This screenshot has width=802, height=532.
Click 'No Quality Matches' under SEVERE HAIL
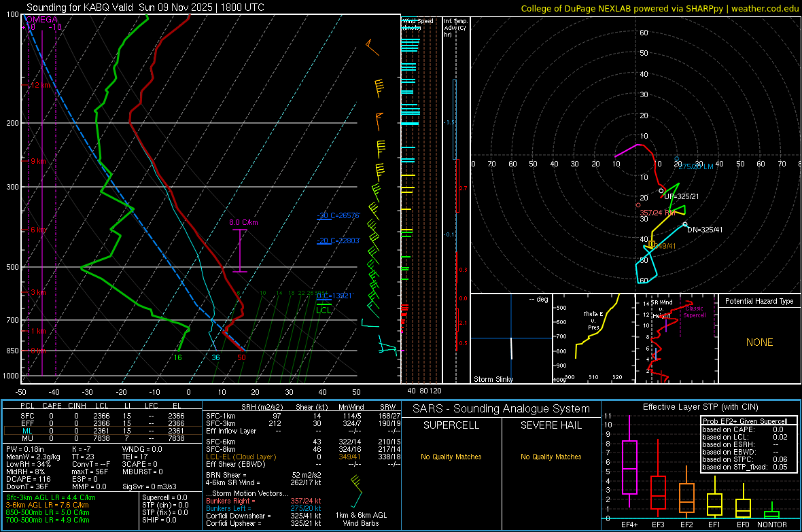[x=551, y=457]
